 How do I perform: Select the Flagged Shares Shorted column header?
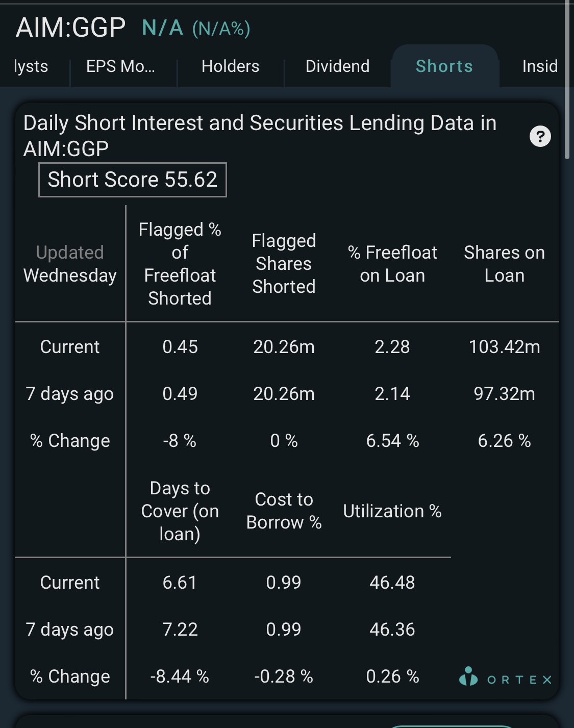click(x=284, y=264)
